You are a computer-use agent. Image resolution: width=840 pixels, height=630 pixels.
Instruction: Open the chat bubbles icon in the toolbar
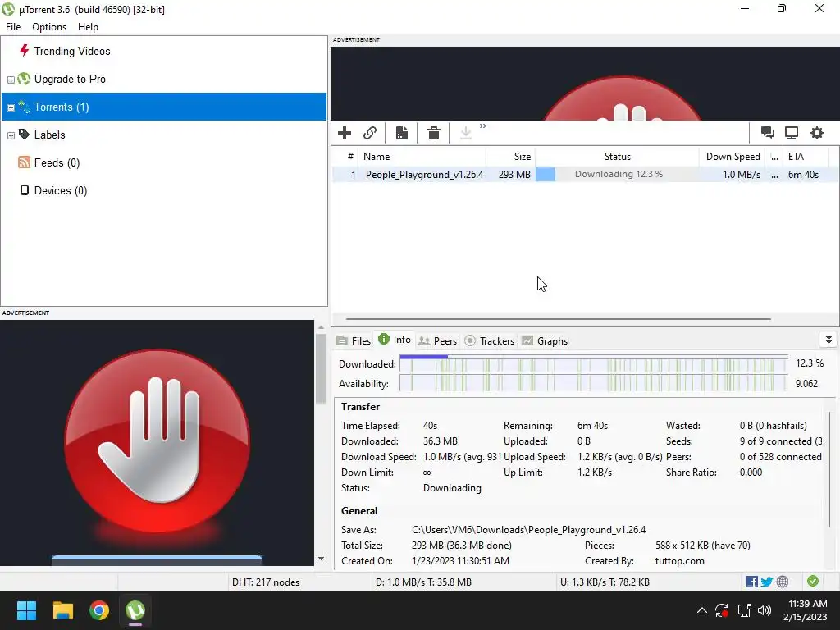[x=767, y=133]
